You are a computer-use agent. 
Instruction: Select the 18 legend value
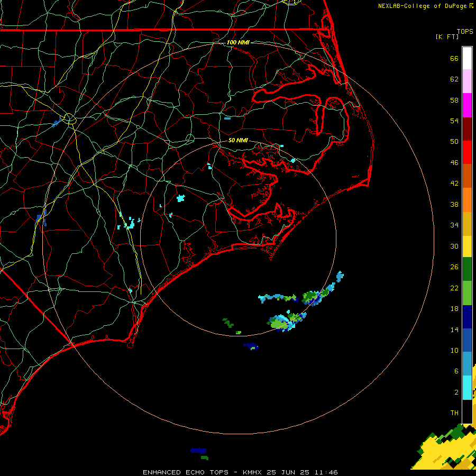click(x=454, y=309)
